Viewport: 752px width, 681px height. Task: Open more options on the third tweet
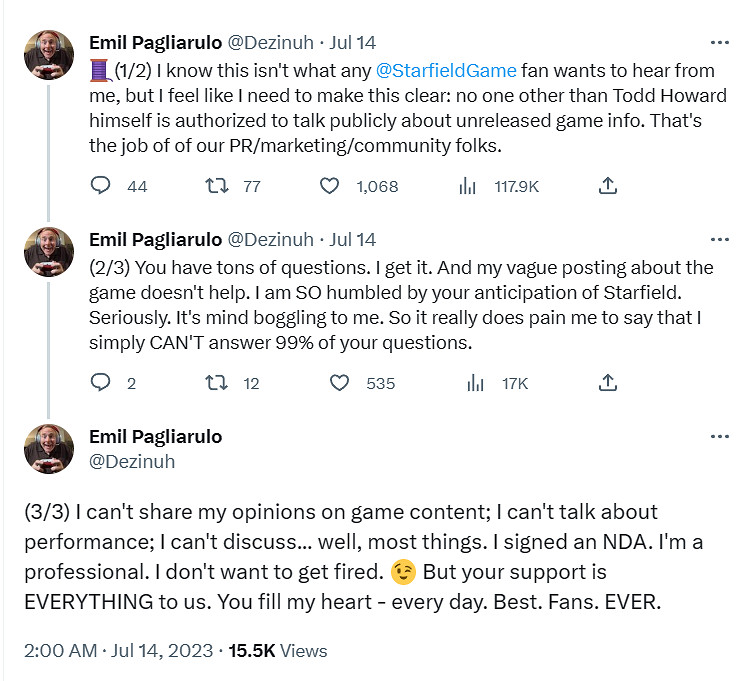point(719,437)
